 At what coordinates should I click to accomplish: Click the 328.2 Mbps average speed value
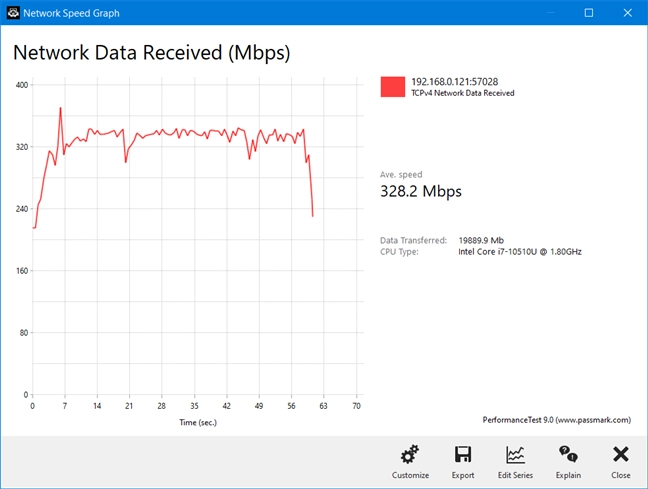pyautogui.click(x=421, y=191)
